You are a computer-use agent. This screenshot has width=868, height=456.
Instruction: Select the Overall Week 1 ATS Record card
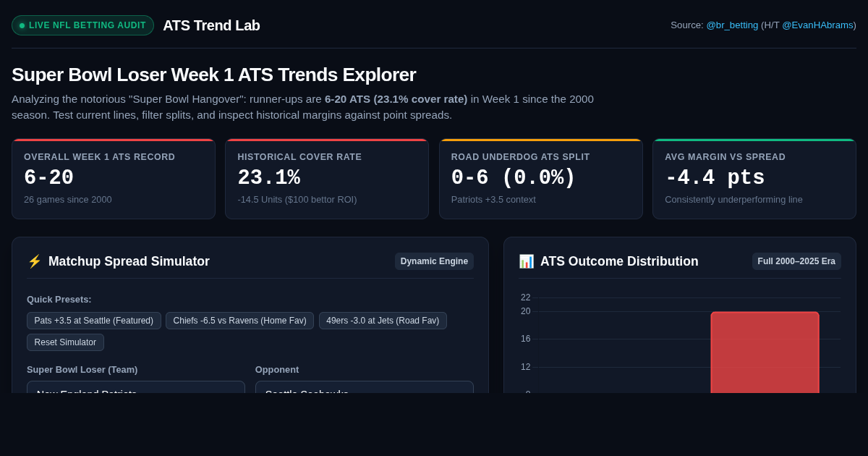[x=114, y=179]
